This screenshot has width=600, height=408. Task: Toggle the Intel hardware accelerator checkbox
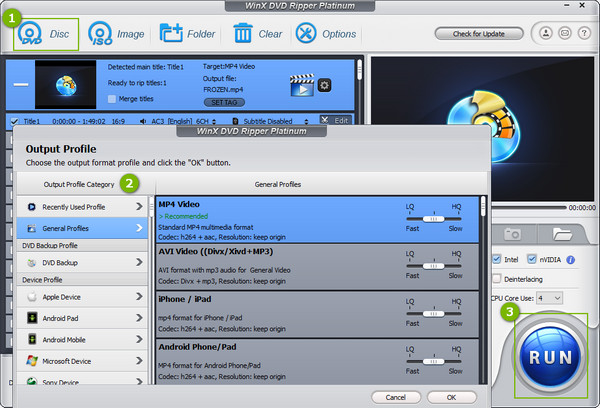(497, 259)
